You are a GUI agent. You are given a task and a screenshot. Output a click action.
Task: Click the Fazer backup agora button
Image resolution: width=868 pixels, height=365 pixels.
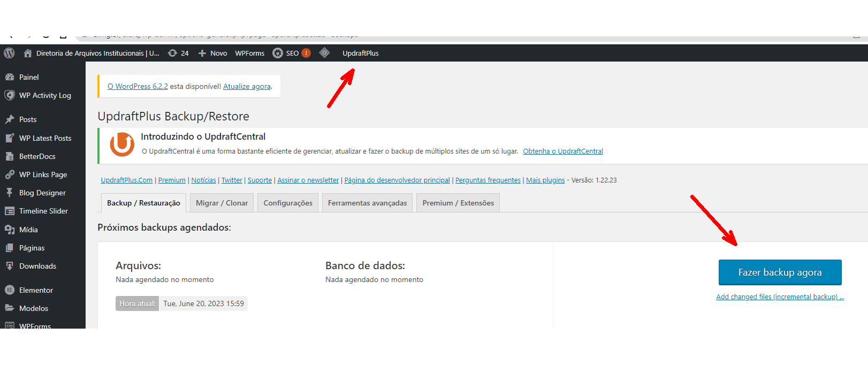point(780,272)
